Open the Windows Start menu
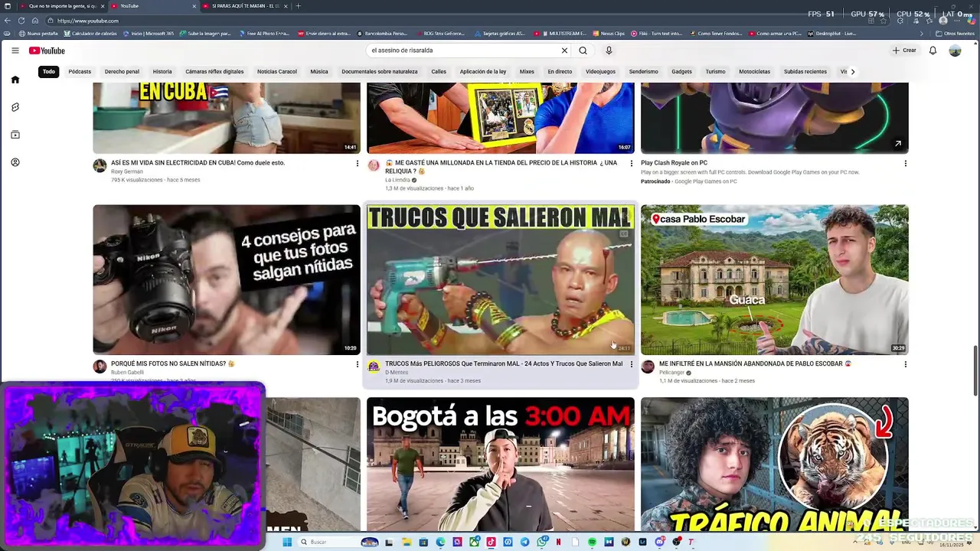 [x=287, y=542]
